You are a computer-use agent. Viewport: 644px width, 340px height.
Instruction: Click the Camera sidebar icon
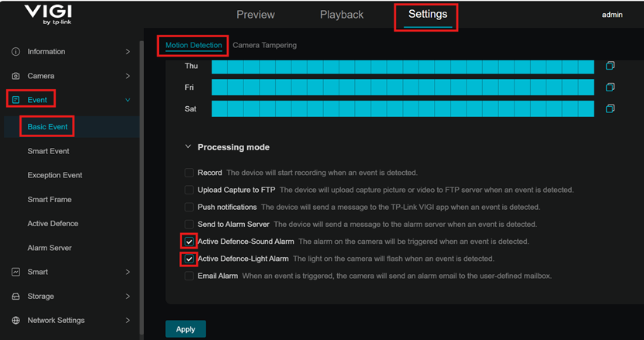(x=15, y=76)
